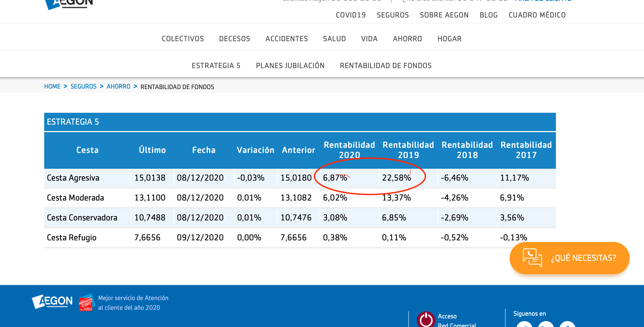Viewport: 644px width, 327px height.
Task: Open the SEGUROS top menu item
Action: 393,15
